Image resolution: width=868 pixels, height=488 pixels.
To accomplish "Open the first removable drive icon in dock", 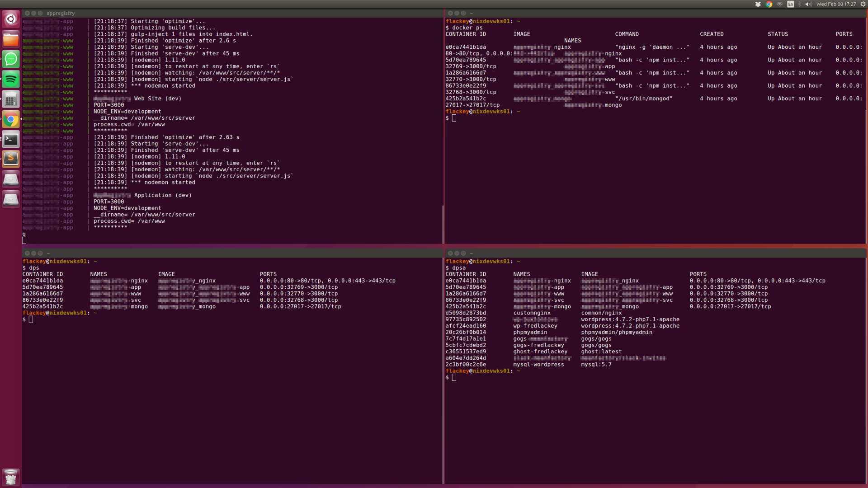I will point(11,179).
